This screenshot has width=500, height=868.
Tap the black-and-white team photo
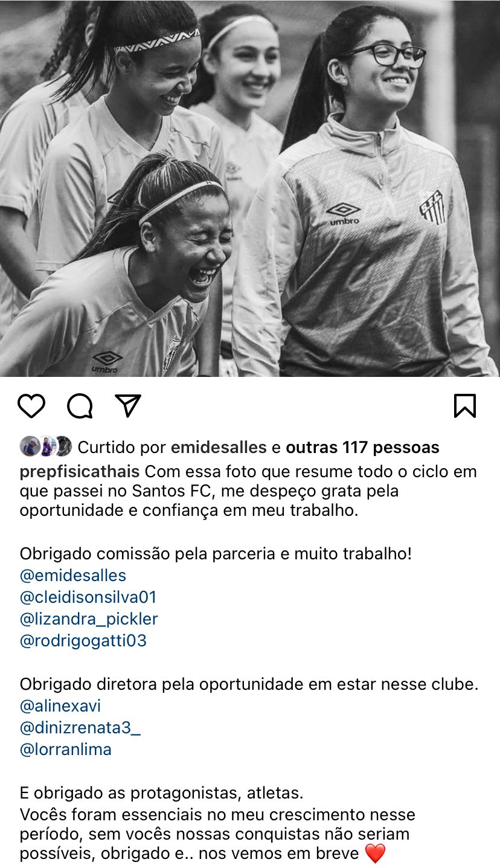pyautogui.click(x=250, y=188)
